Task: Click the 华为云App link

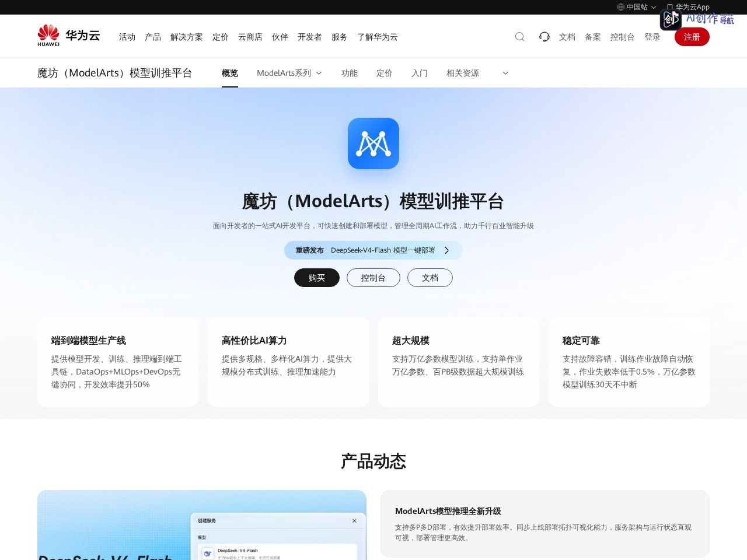Action: point(693,7)
